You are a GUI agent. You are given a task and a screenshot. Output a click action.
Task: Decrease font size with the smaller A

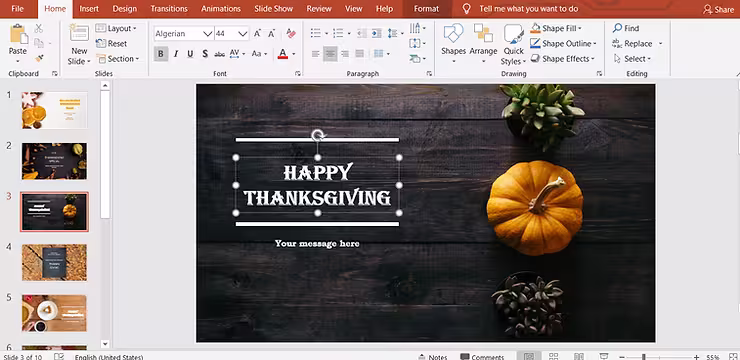[271, 33]
